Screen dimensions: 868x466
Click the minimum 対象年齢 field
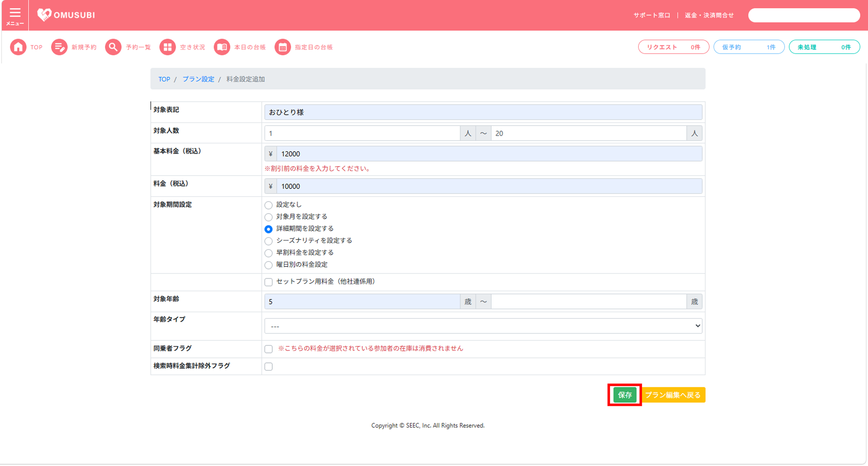362,302
